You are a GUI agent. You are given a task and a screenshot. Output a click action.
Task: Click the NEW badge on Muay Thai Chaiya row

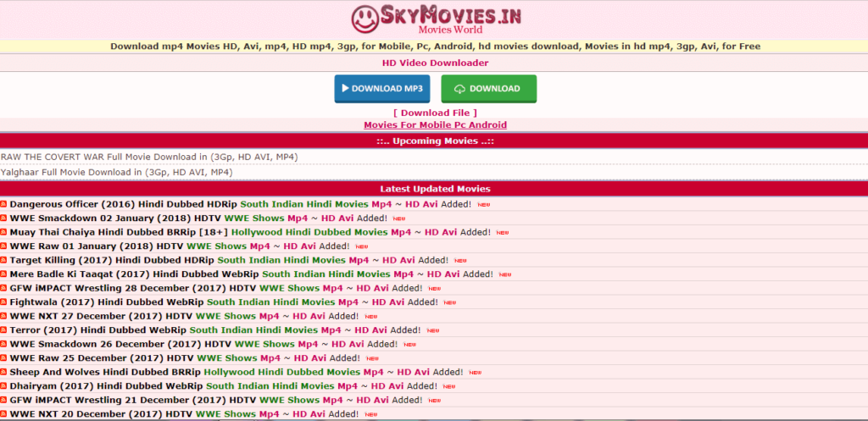tap(503, 233)
